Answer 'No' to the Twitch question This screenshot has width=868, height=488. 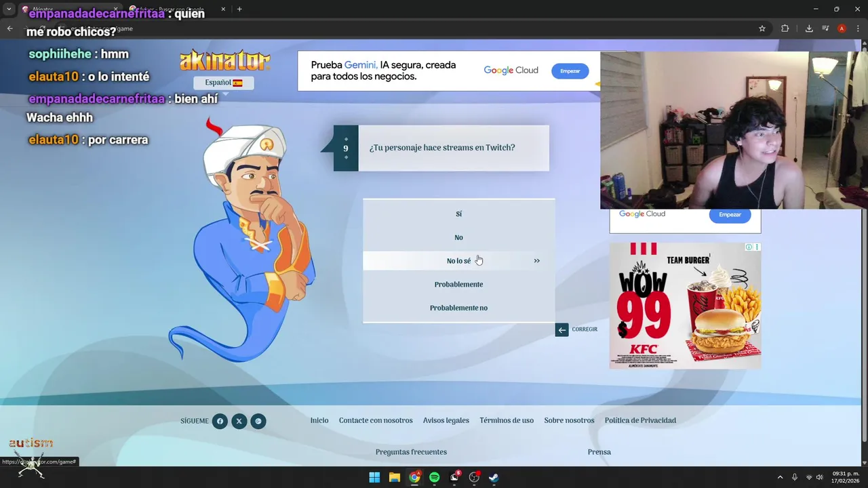[x=458, y=237]
